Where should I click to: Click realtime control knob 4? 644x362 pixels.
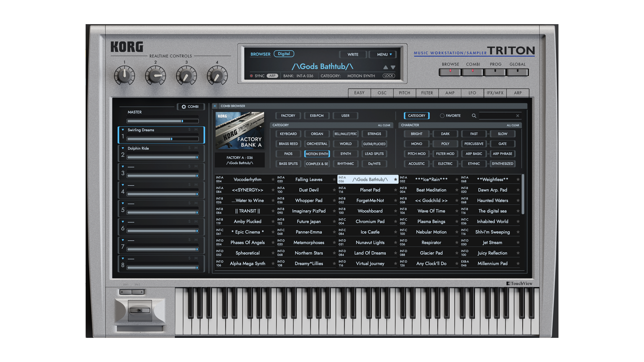tap(217, 76)
